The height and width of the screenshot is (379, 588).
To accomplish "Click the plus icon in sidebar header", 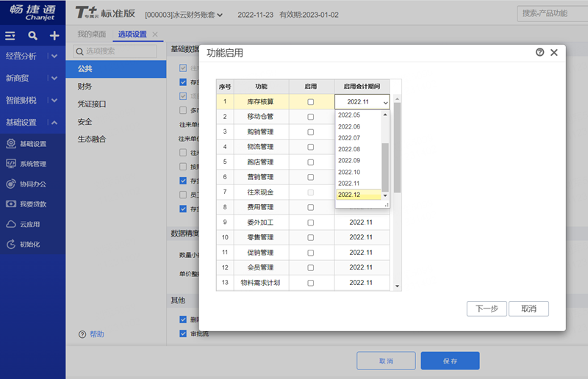I will [54, 35].
